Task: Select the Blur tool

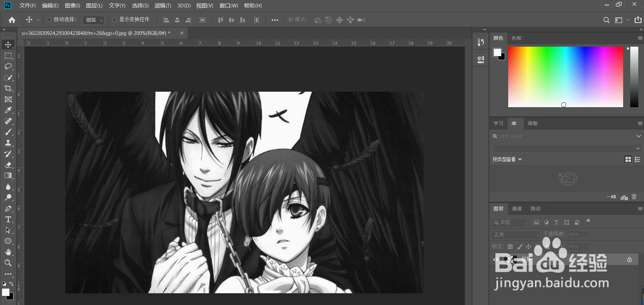Action: click(8, 187)
